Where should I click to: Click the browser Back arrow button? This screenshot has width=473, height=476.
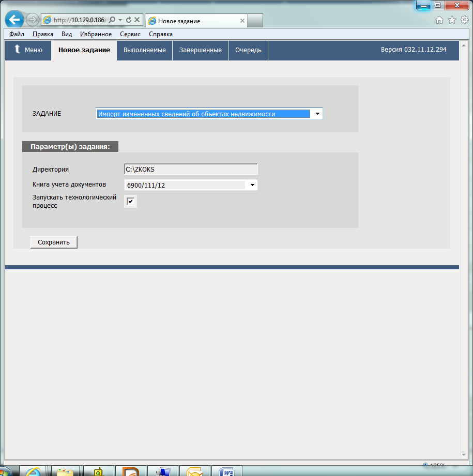tap(14, 20)
